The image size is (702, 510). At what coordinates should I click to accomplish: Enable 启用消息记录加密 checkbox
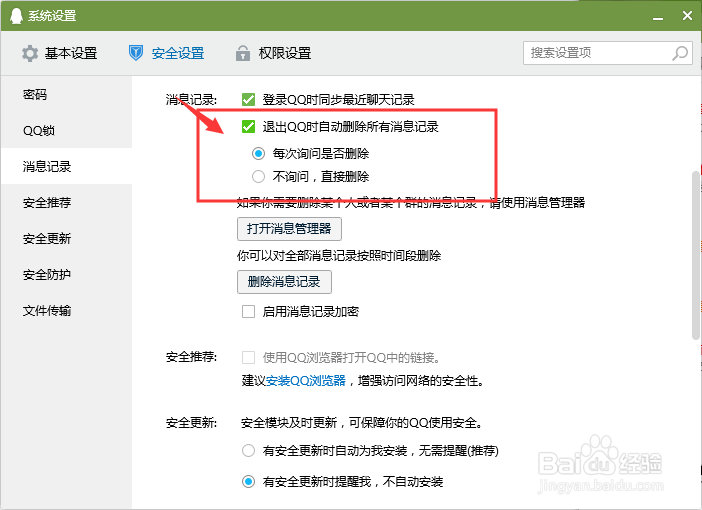click(248, 311)
